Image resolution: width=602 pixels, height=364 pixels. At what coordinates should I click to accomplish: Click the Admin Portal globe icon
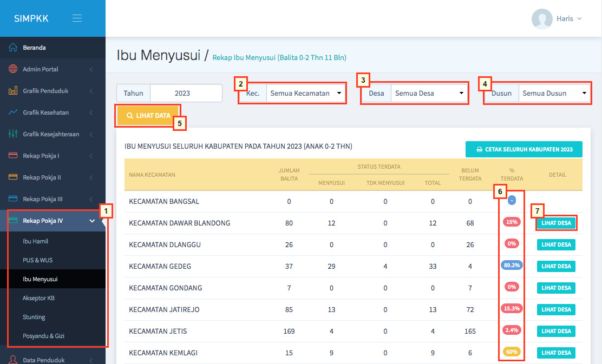pos(13,69)
